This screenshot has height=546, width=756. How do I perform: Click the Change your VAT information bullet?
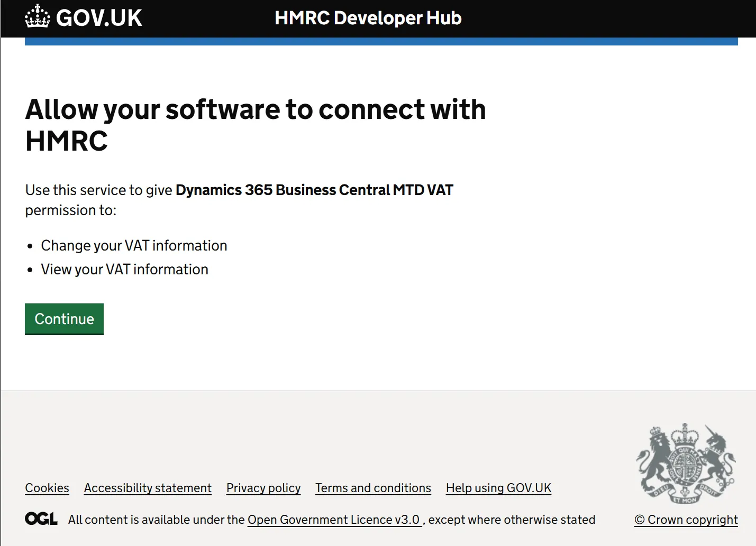click(134, 245)
